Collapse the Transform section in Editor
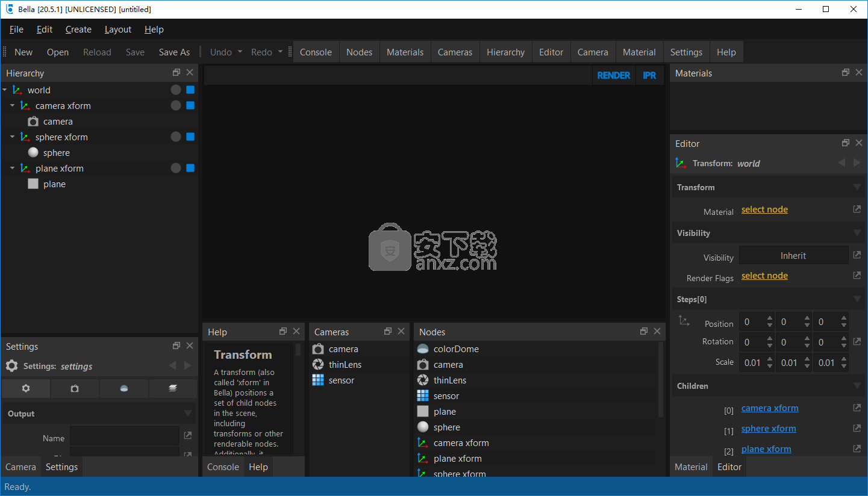This screenshot has width=868, height=496. pos(857,187)
